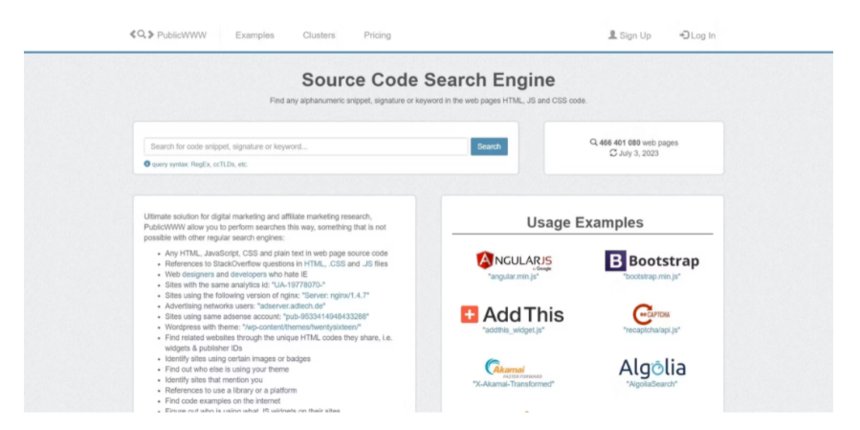Open the Clusters menu item
The height and width of the screenshot is (430, 860).
pos(319,35)
